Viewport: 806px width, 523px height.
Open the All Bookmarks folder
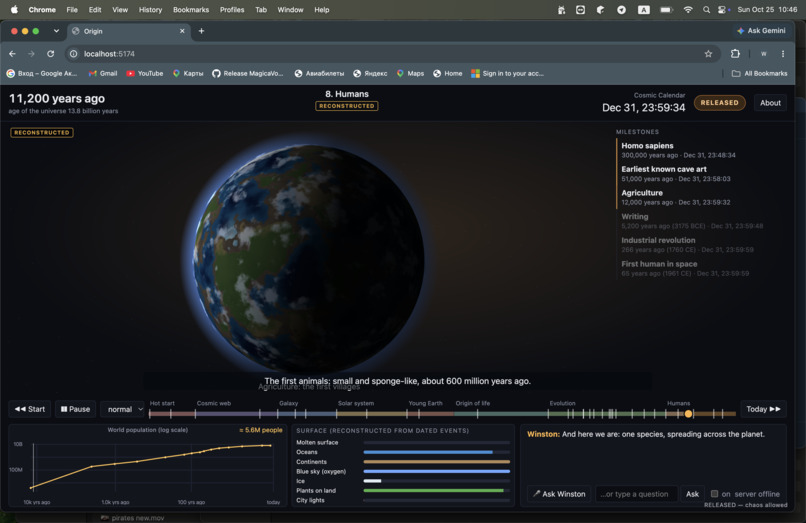pos(759,74)
